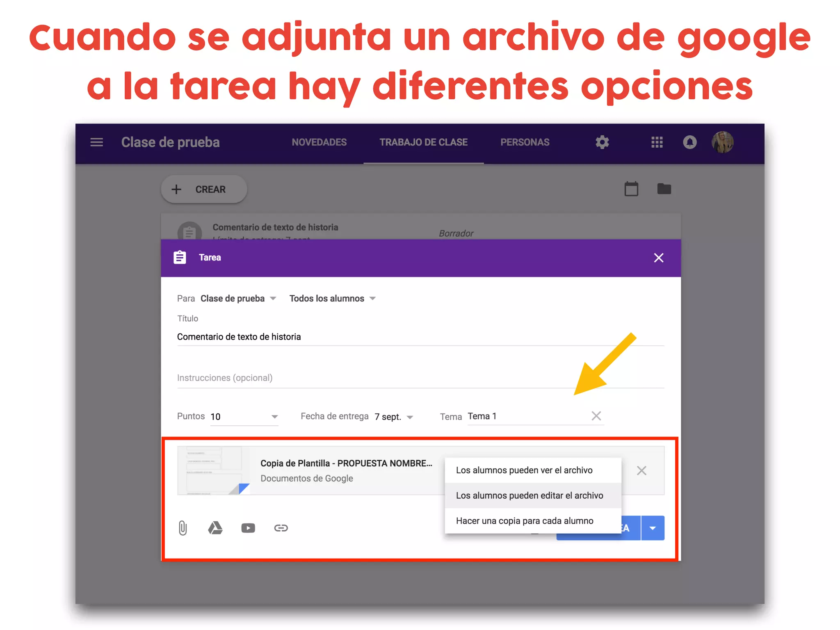This screenshot has width=840, height=630.
Task: Click the Documentos de Google label
Action: click(307, 478)
